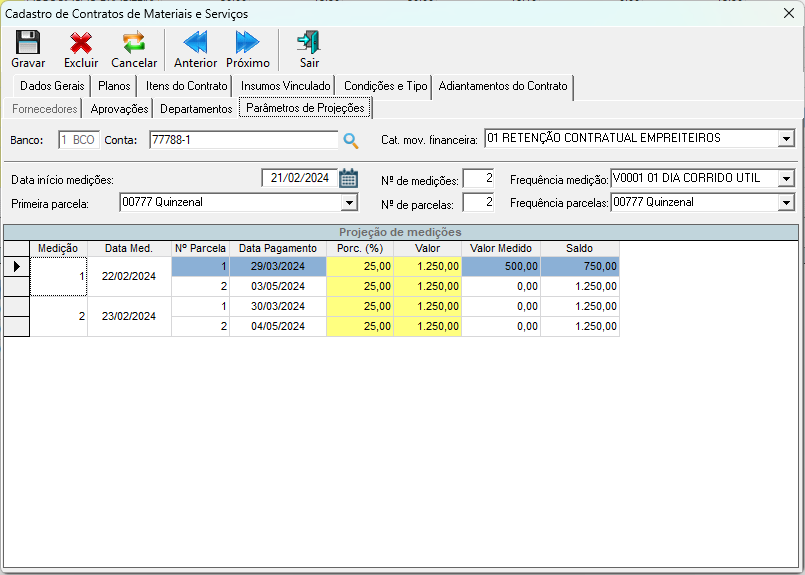
Task: Select the Aprovações tab
Action: (x=119, y=108)
